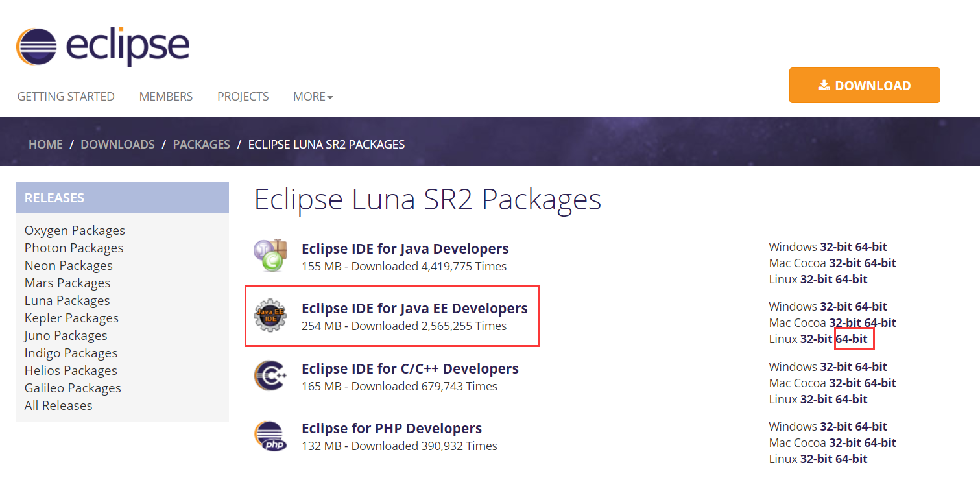980x478 pixels.
Task: Expand the All Releases list
Action: tap(58, 405)
